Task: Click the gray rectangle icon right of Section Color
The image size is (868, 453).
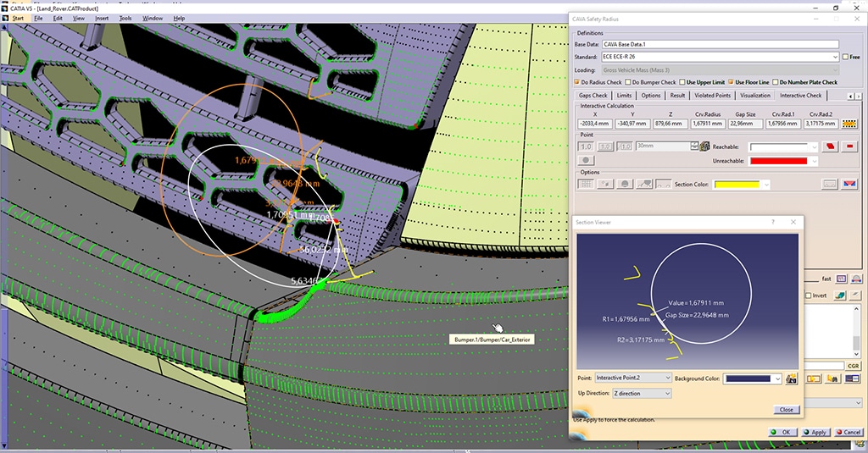Action: [829, 185]
